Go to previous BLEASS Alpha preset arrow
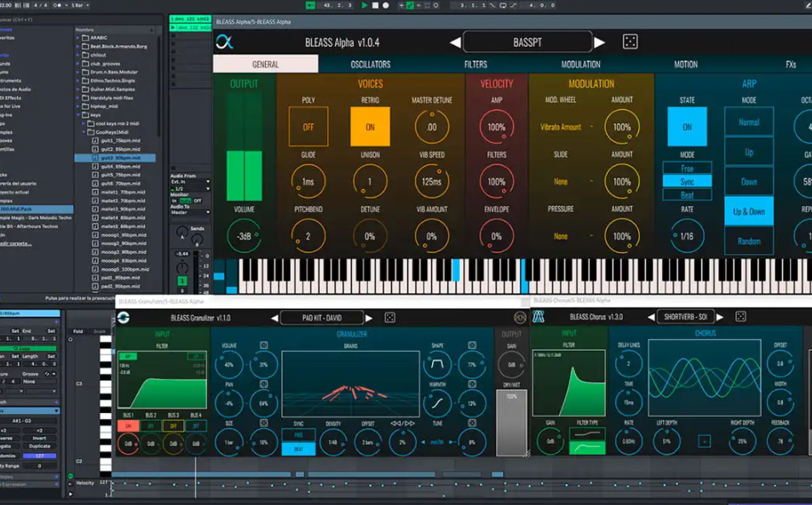This screenshot has width=812, height=505. point(455,43)
